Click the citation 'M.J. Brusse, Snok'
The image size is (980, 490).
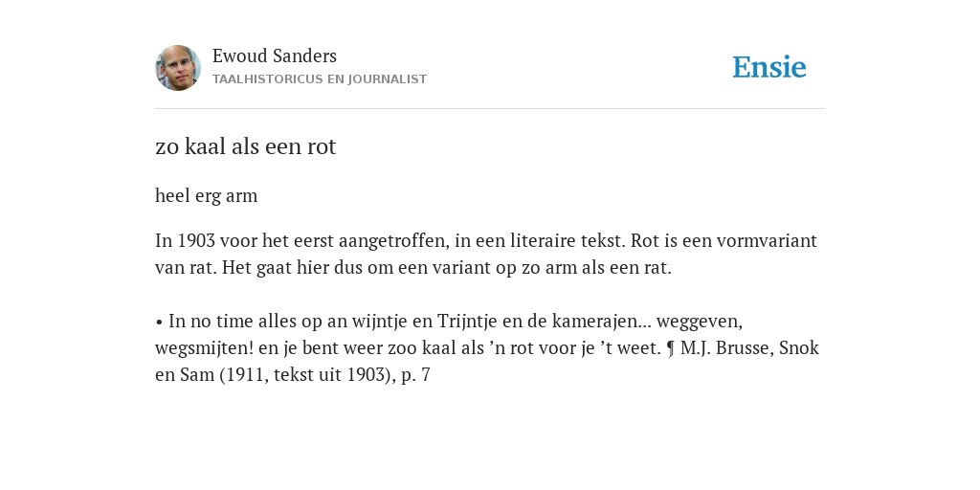[x=749, y=348]
